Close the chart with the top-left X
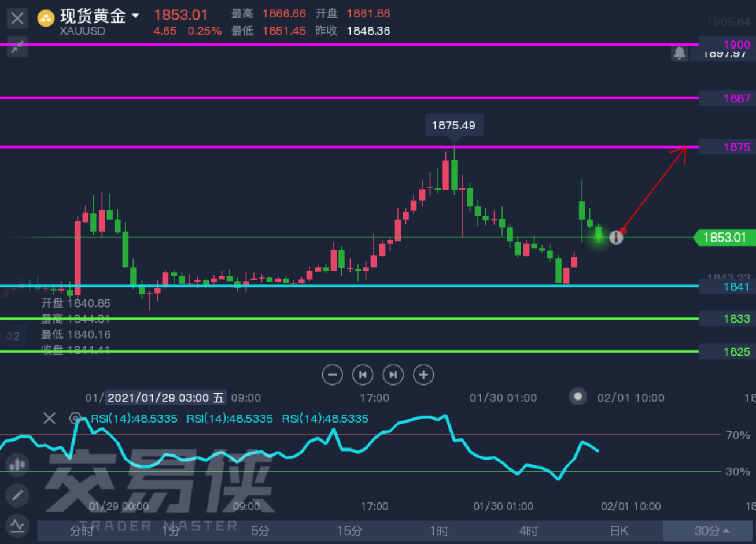Image resolution: width=756 pixels, height=544 pixels. (17, 18)
